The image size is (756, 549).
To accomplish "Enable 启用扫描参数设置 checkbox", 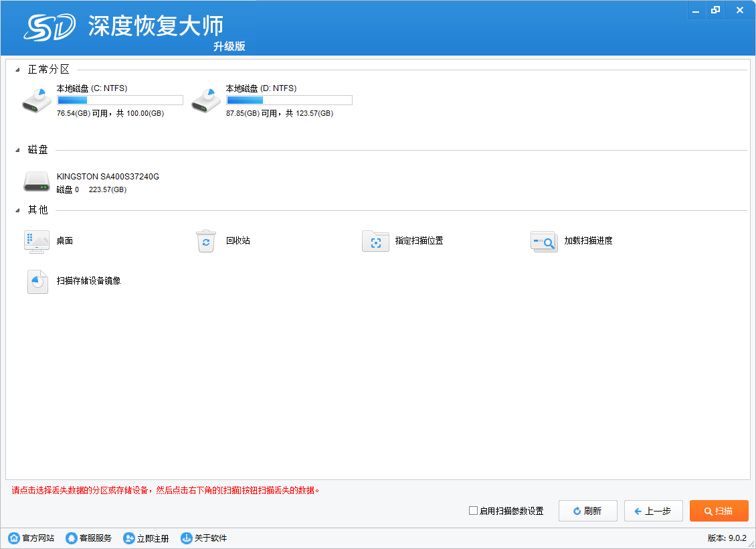I will coord(473,510).
